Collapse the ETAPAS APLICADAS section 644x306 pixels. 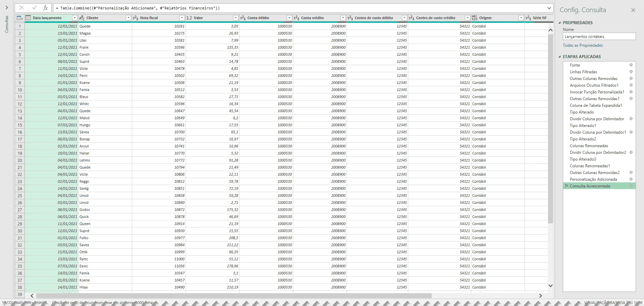pos(559,57)
